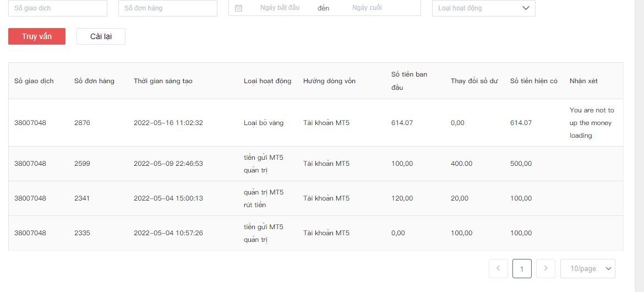Screen dimensions: 644x292
Task: Click the Số tiền hiện có column header
Action: point(534,81)
